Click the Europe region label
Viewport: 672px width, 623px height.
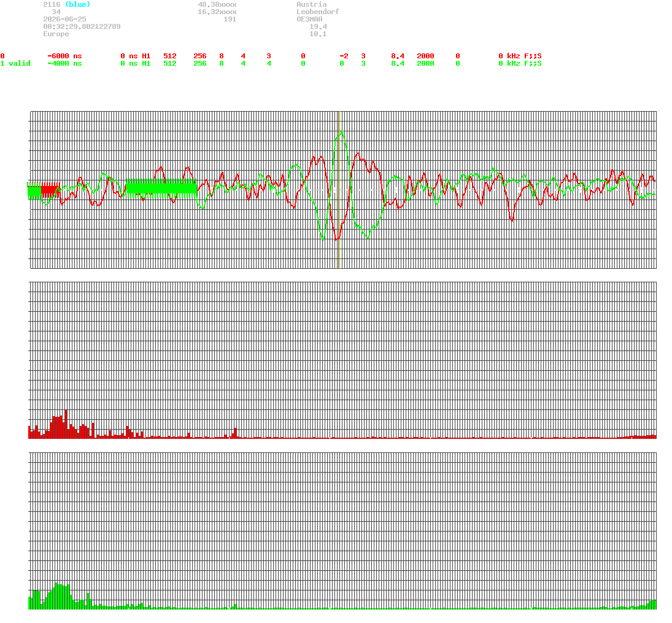[x=56, y=34]
